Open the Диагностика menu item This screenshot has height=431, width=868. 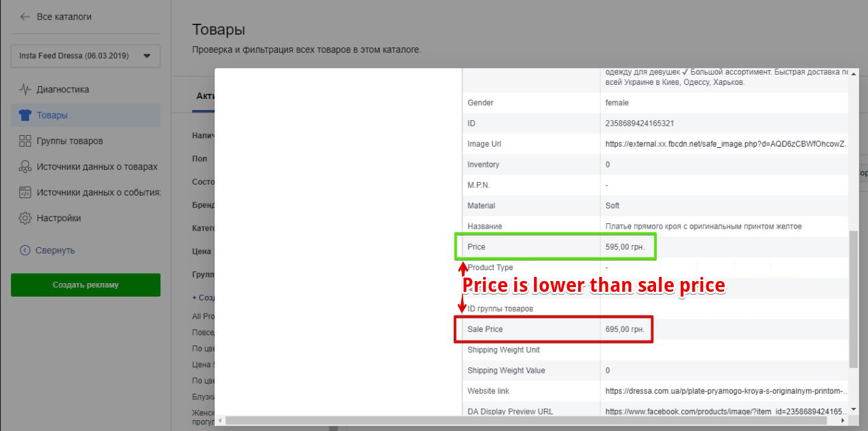[62, 90]
